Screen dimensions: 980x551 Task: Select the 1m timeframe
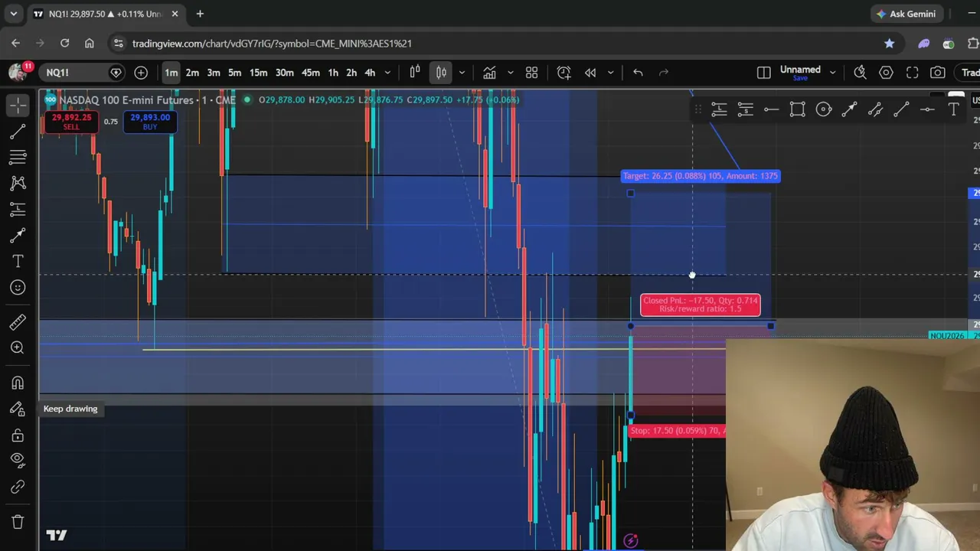pyautogui.click(x=171, y=73)
